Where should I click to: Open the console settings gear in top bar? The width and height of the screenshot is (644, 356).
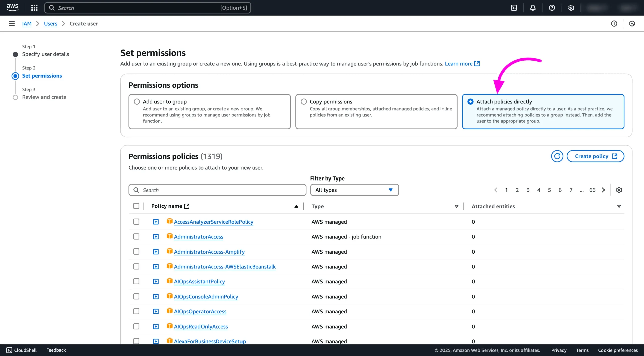coord(571,8)
